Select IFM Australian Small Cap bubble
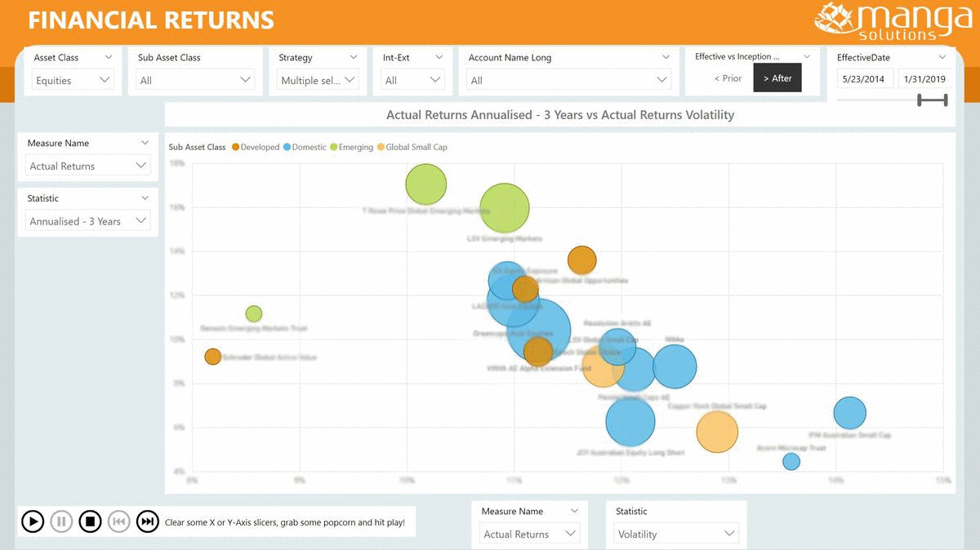Viewport: 980px width, 550px height. [x=850, y=413]
